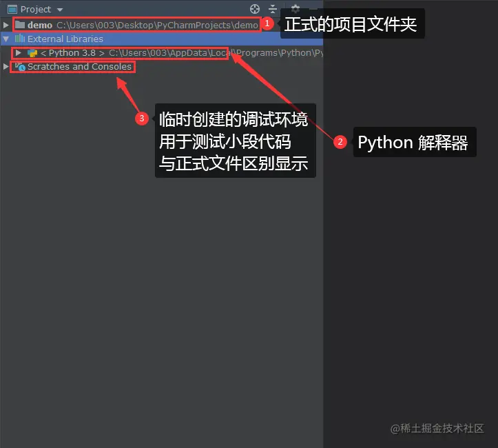498x448 pixels.
Task: Select the demo project folder icon
Action: pyautogui.click(x=20, y=24)
